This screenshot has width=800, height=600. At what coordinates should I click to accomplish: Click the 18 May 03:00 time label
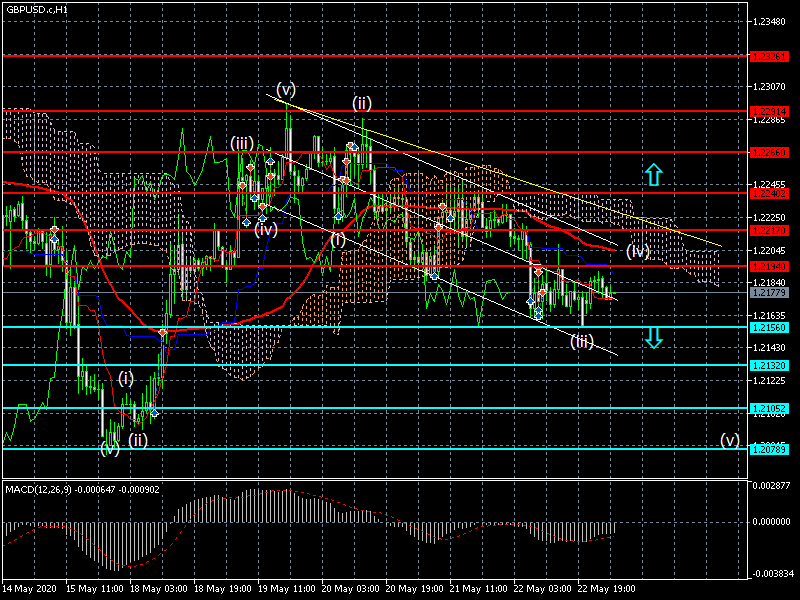tap(159, 589)
